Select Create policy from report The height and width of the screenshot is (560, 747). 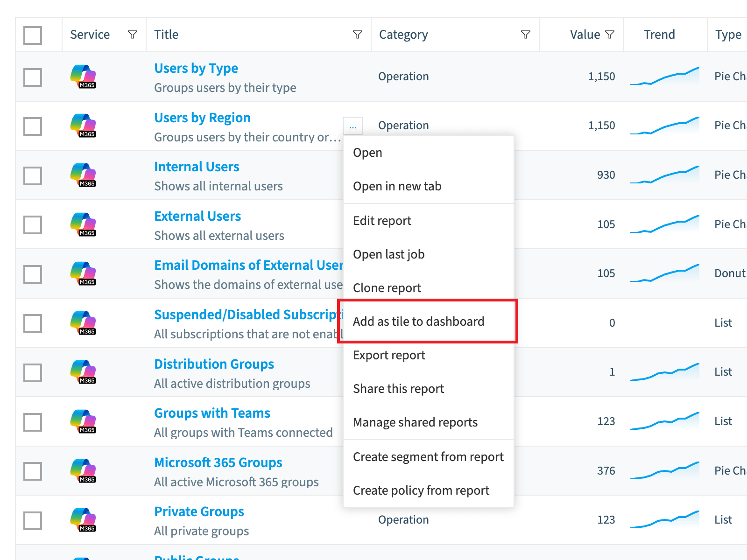(429, 490)
